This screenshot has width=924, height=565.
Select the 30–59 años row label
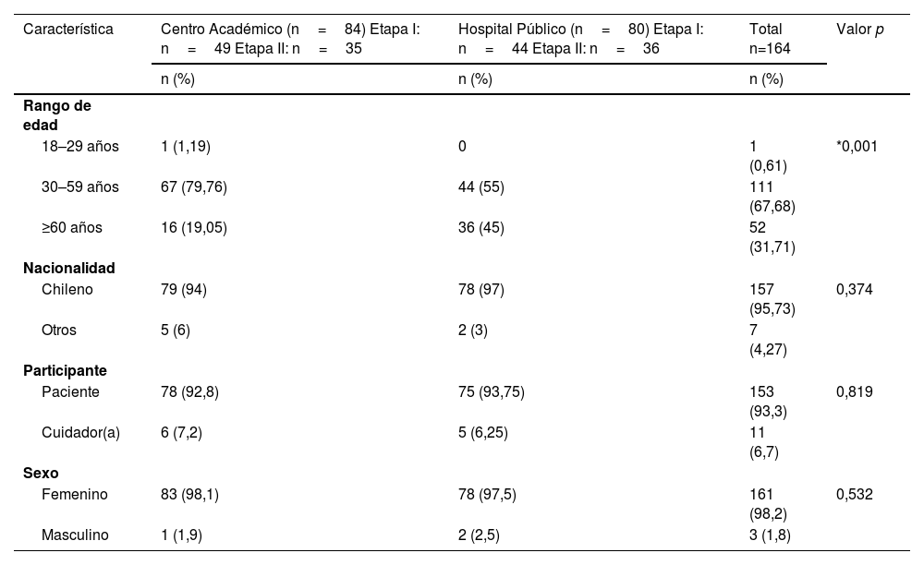coord(79,187)
